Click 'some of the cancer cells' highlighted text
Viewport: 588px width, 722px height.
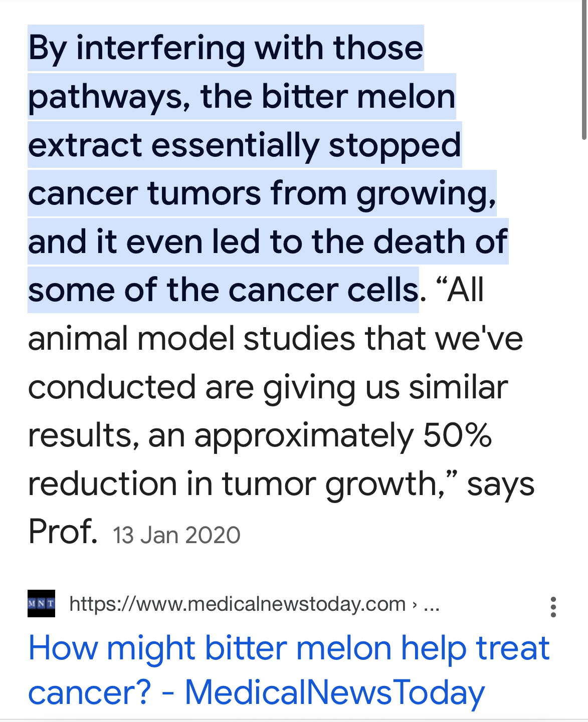click(x=223, y=290)
